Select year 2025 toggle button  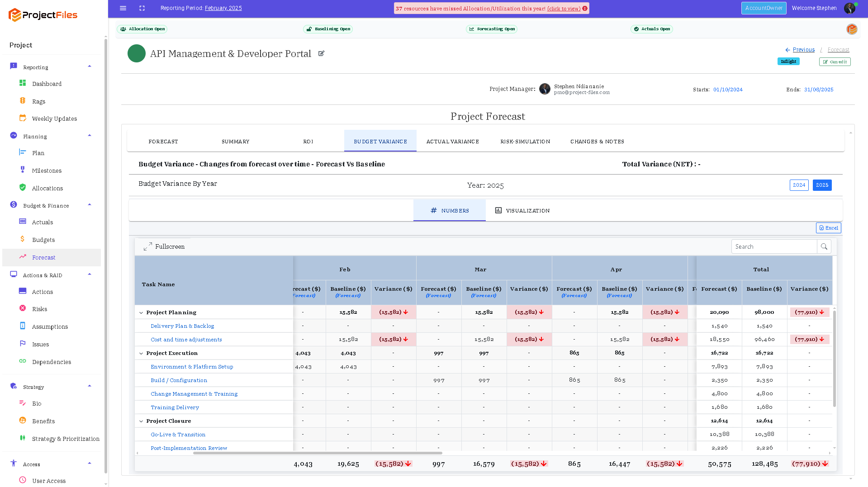[x=822, y=185]
